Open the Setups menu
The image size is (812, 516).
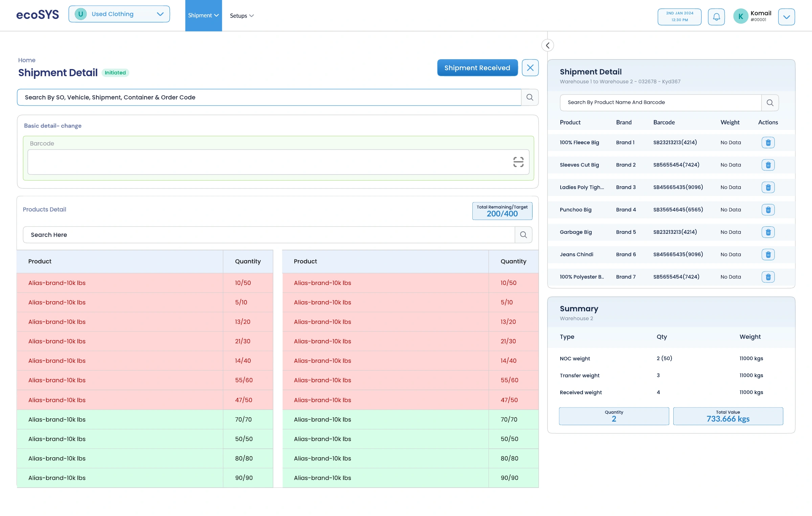242,16
